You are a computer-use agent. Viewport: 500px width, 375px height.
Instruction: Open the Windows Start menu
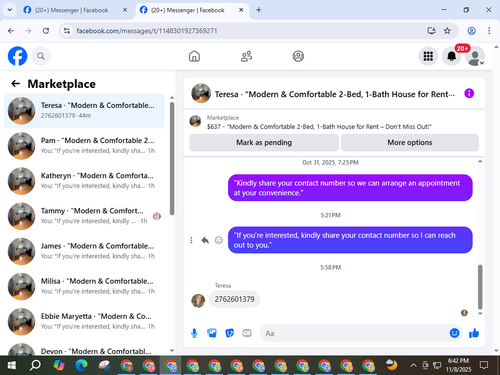coord(12,365)
